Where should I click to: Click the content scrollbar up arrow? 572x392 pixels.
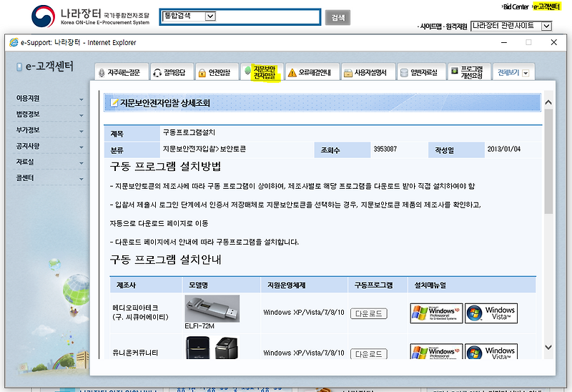point(548,102)
